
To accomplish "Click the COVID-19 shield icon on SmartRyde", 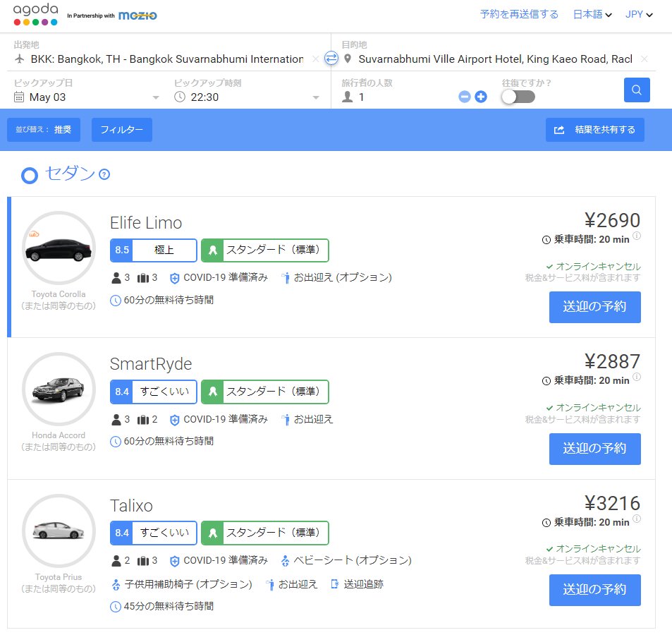I will tap(174, 420).
